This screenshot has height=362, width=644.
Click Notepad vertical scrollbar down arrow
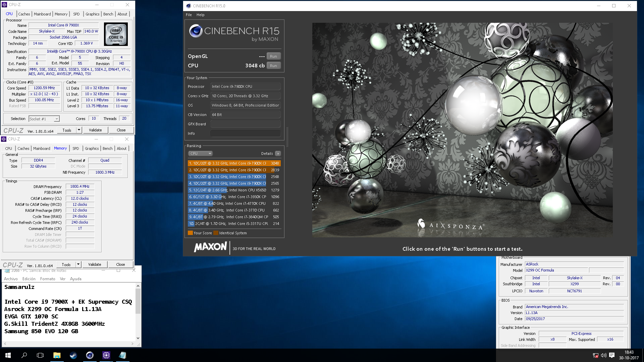(x=138, y=338)
